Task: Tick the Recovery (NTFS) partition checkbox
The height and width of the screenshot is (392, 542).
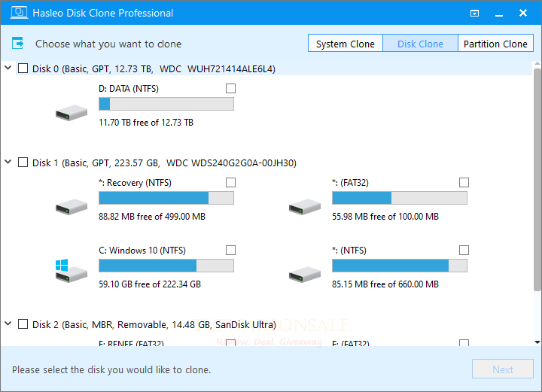Action: click(230, 182)
